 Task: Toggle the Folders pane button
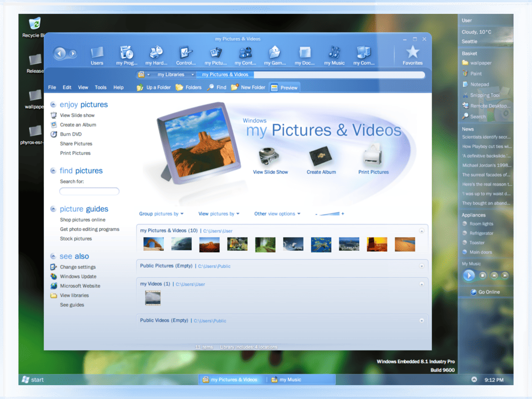point(188,88)
